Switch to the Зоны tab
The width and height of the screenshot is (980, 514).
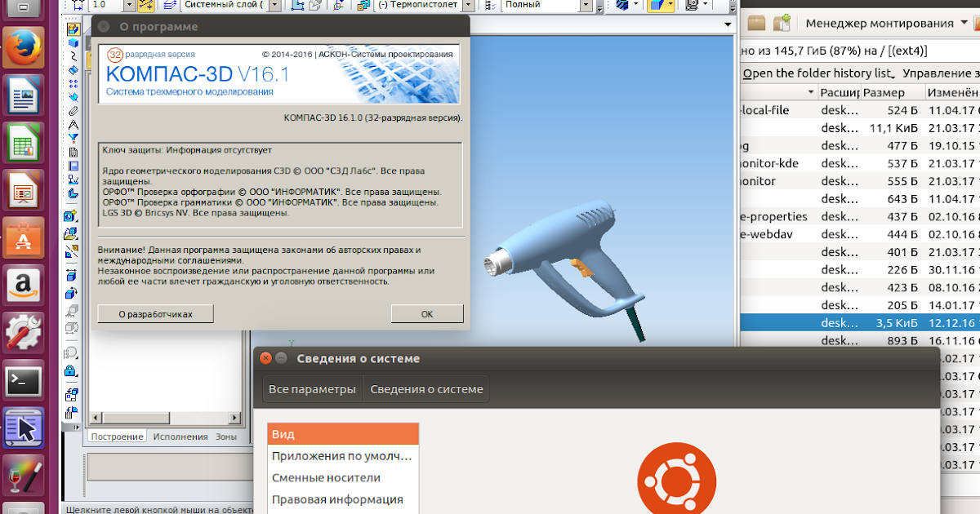(x=226, y=436)
